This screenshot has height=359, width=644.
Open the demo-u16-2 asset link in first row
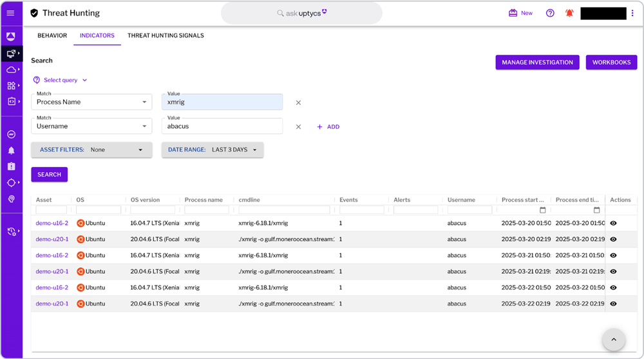52,223
